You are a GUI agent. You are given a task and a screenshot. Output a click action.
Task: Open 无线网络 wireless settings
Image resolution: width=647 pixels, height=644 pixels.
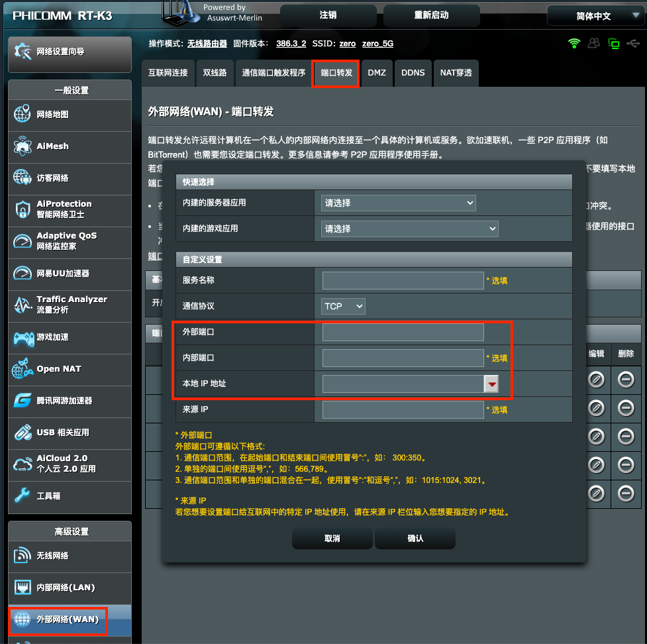tap(70, 557)
